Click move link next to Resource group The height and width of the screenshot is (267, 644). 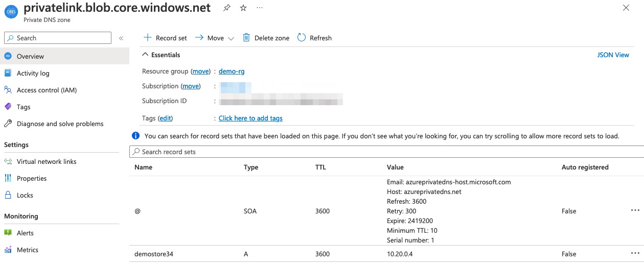(x=200, y=71)
